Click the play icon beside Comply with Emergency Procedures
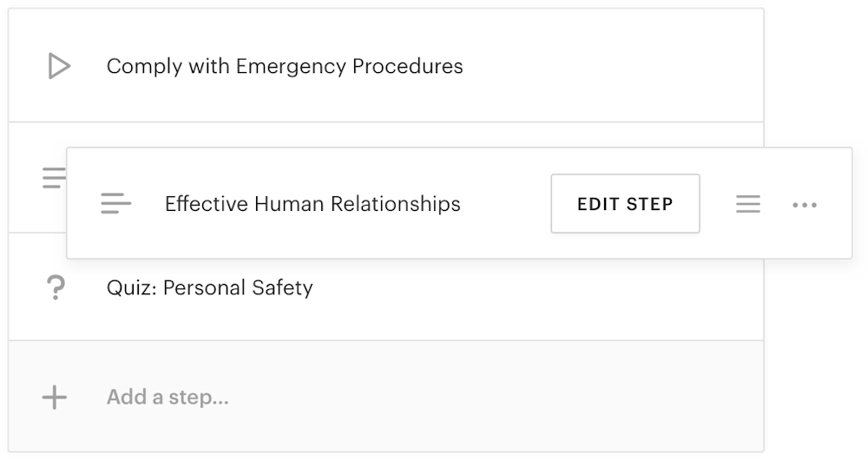Screen dimensions: 868x461 click(58, 66)
